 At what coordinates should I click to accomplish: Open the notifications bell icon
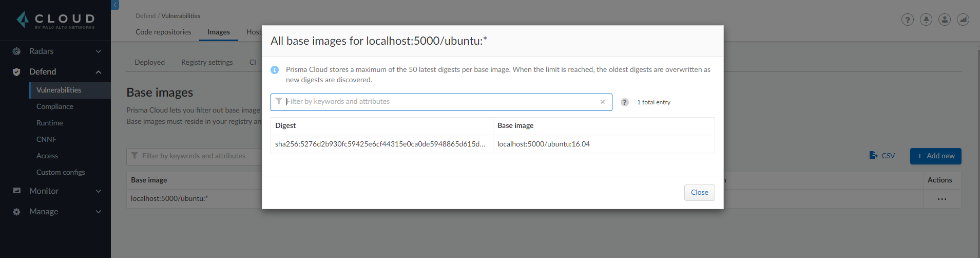[x=926, y=20]
